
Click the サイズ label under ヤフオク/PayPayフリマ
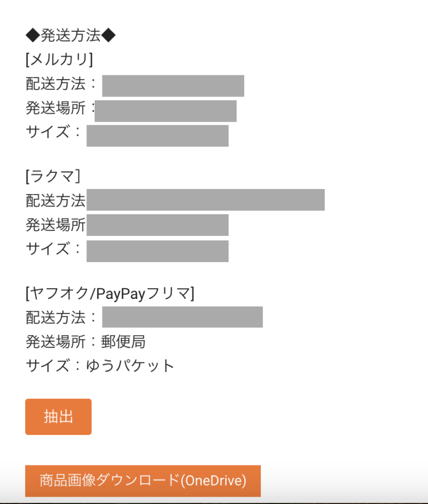pos(48,366)
